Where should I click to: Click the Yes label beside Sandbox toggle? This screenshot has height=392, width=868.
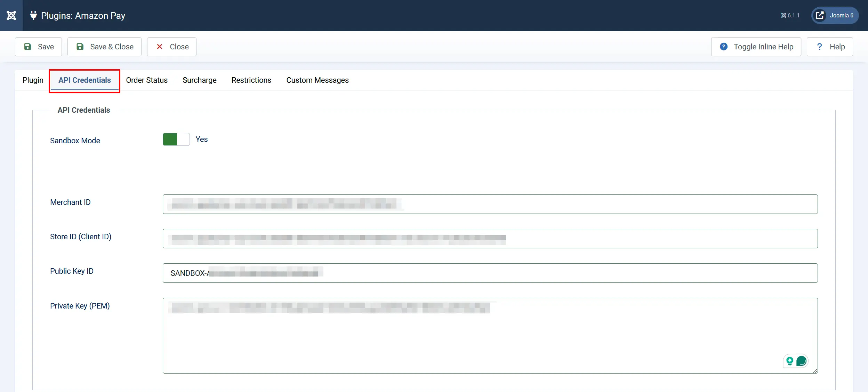point(202,139)
